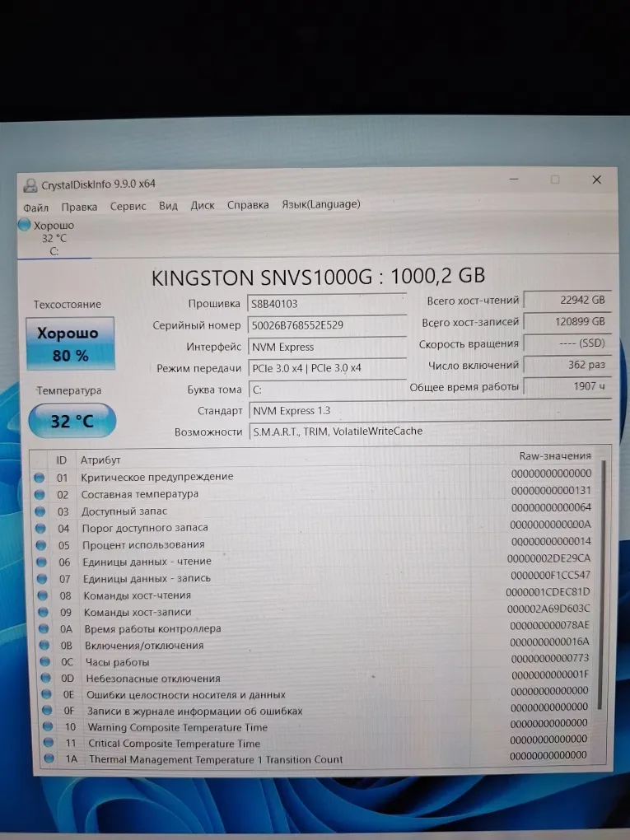Click the status dot for Единицы данных - чтение
The image size is (630, 840).
click(42, 562)
